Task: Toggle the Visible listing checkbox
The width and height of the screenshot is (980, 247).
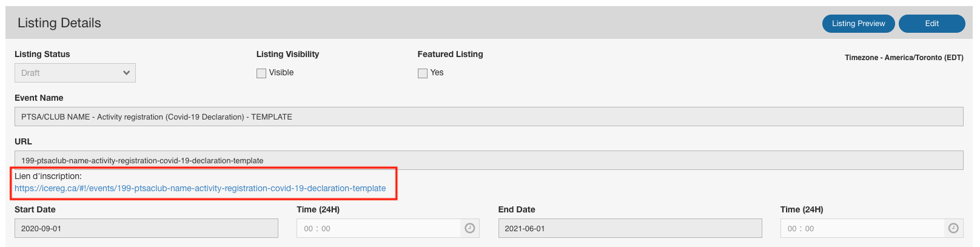Action: click(x=261, y=73)
